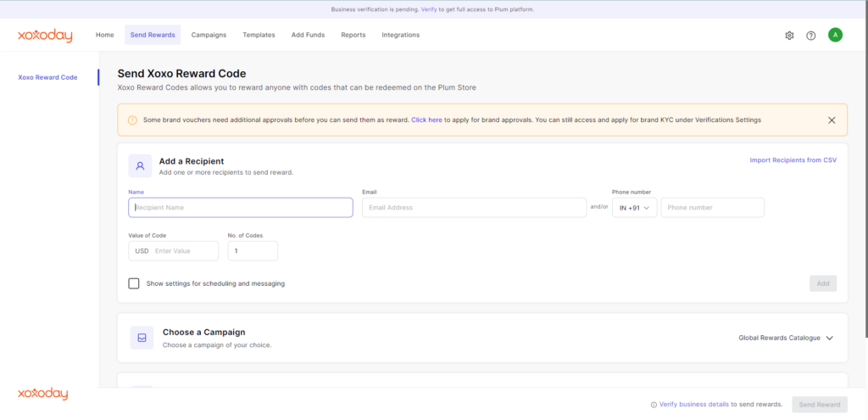Focus the Recipient Name field
The height and width of the screenshot is (420, 868).
[x=240, y=208]
